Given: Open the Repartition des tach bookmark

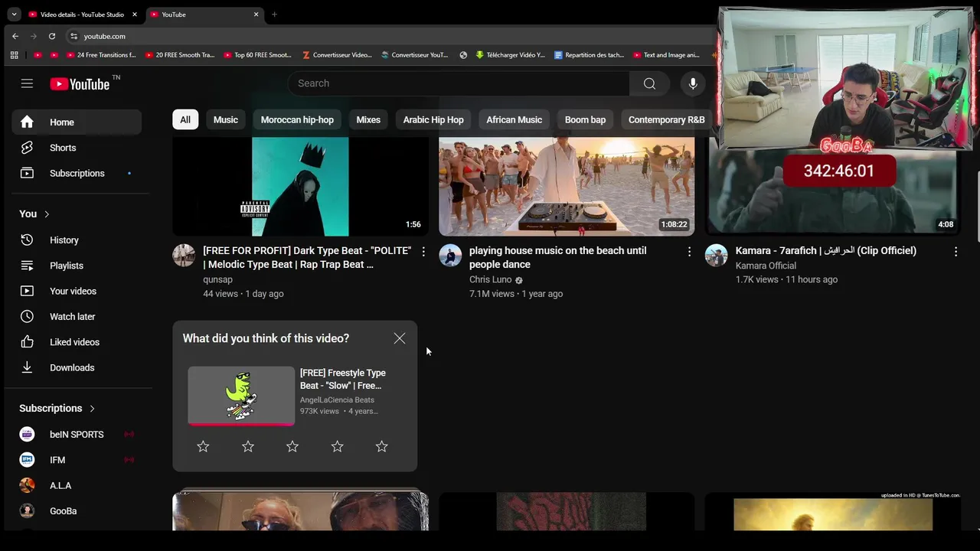Looking at the screenshot, I should [x=589, y=55].
